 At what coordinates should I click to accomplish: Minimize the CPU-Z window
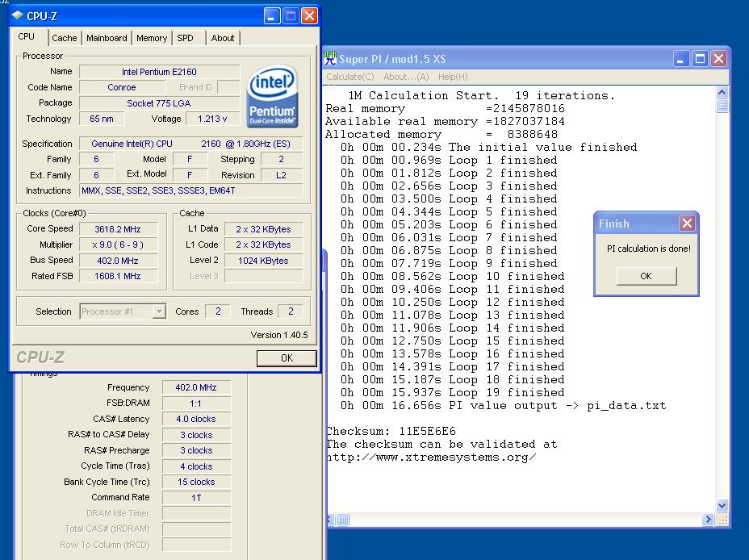272,16
